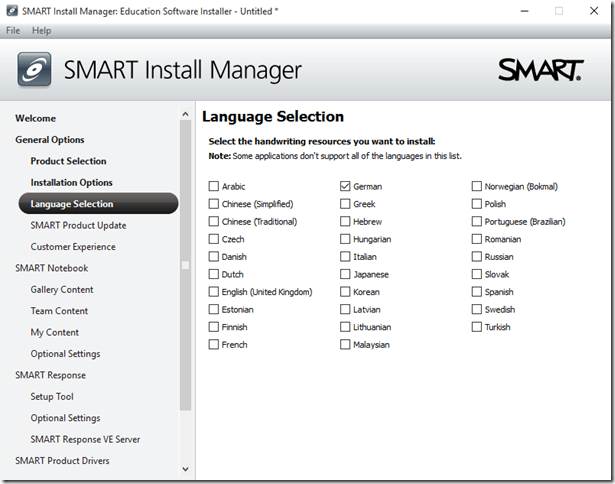Open SMART Response VE Server page
Screen dimensions: 615x484
pyautogui.click(x=85, y=439)
